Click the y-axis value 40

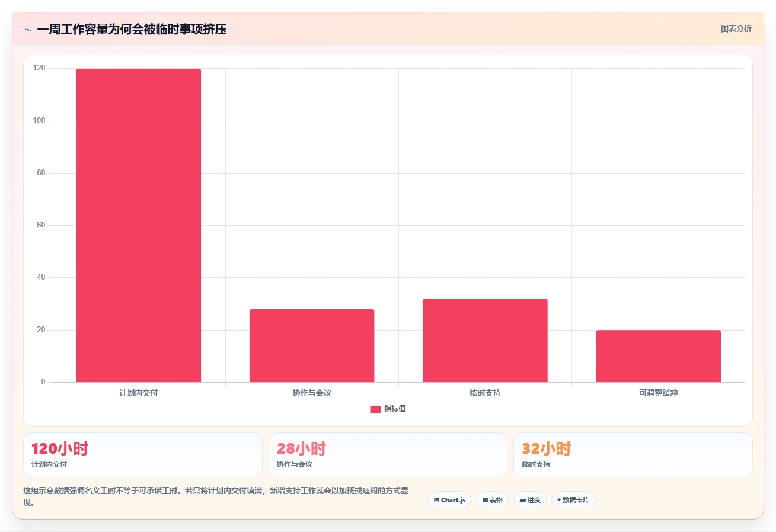pyautogui.click(x=41, y=277)
